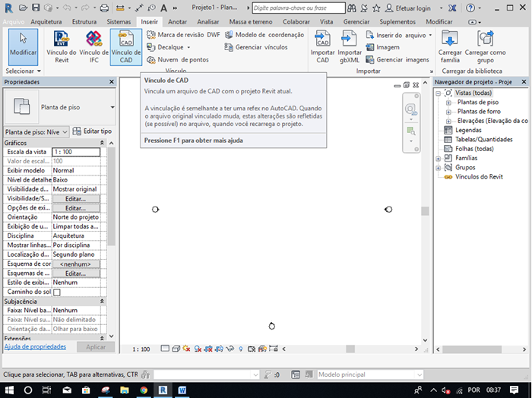Image resolution: width=532 pixels, height=398 pixels.
Task: Open the Selecionar dropdown
Action: coord(23,71)
